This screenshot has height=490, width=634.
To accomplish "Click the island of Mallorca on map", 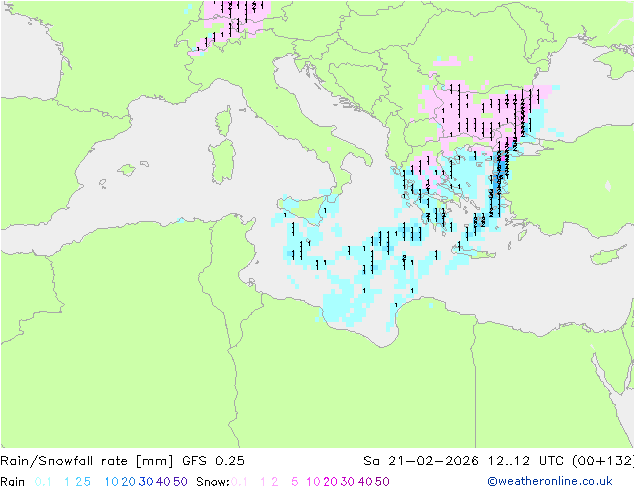I will tap(127, 170).
